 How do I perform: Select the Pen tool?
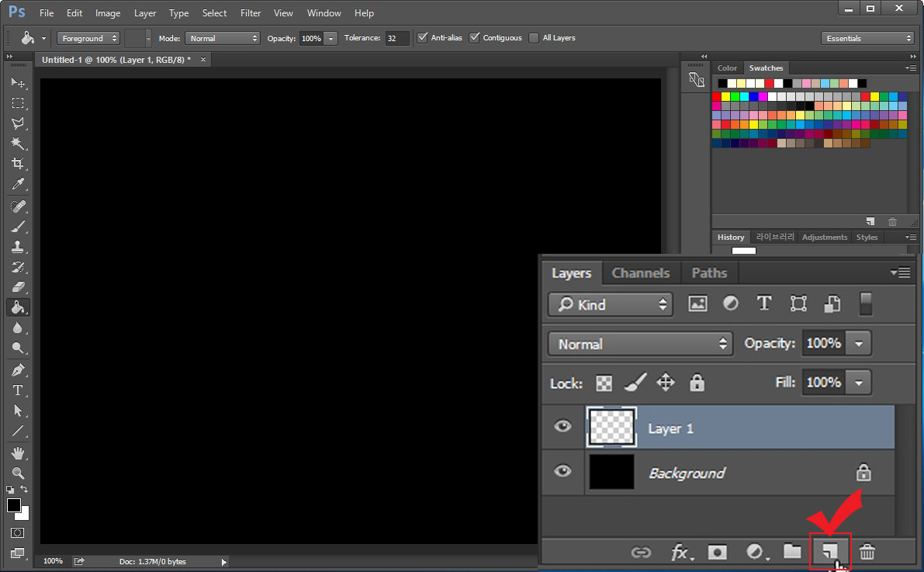coord(18,370)
